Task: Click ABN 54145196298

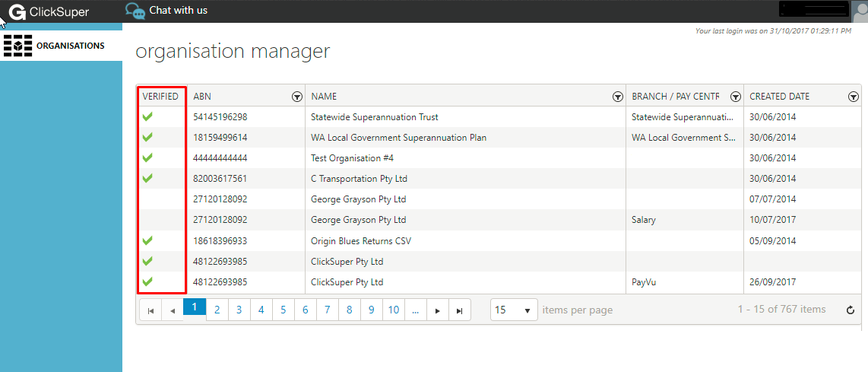Action: (220, 117)
